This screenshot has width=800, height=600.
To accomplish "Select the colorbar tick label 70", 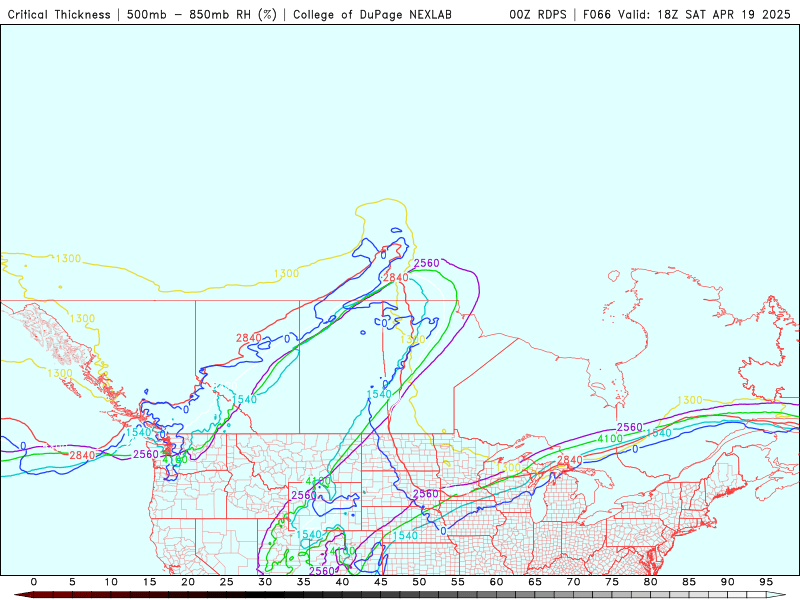I will click(573, 582).
